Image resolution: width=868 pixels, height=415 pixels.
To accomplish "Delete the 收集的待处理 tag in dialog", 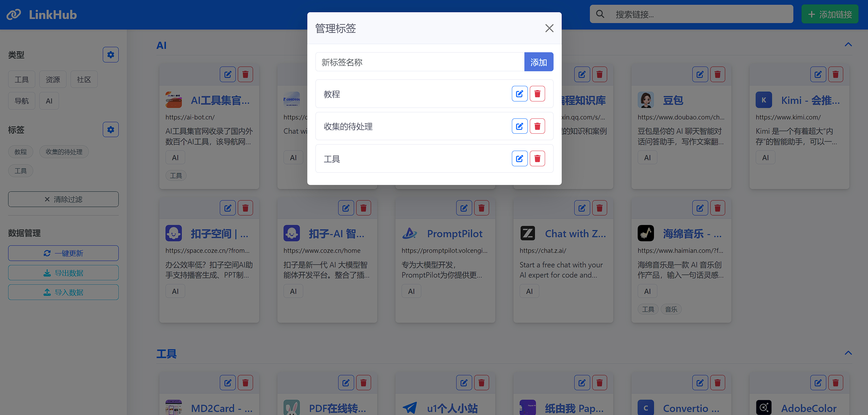I will 537,126.
